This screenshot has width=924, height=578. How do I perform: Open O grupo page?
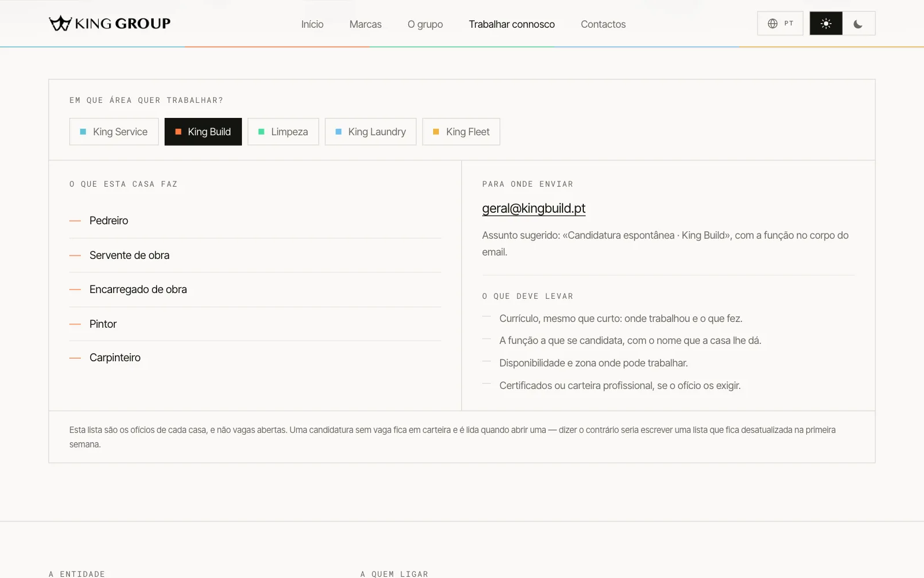click(x=425, y=24)
